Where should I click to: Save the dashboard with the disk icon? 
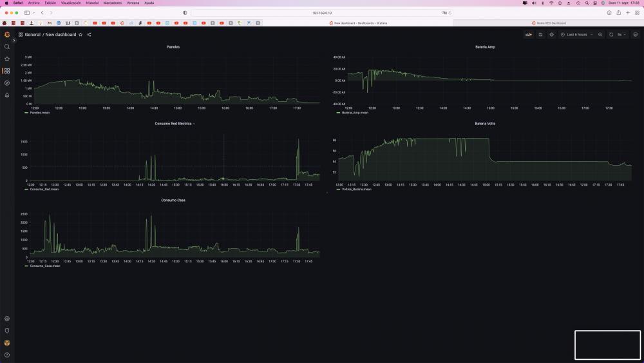540,35
